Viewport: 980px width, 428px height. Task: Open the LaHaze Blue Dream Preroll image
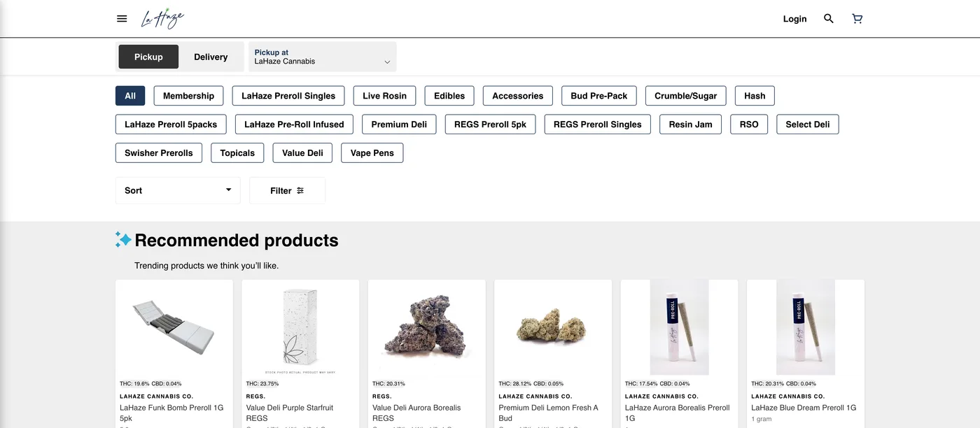pyautogui.click(x=806, y=327)
